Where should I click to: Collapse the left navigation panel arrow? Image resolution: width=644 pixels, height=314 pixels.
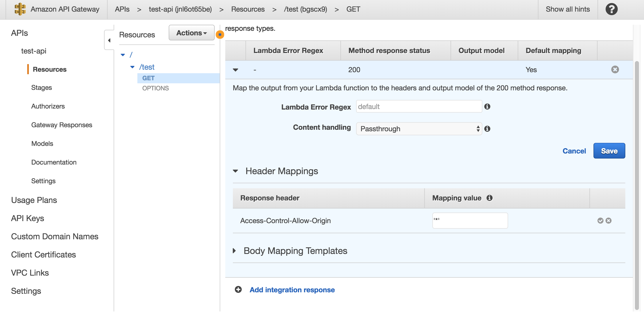(x=109, y=40)
